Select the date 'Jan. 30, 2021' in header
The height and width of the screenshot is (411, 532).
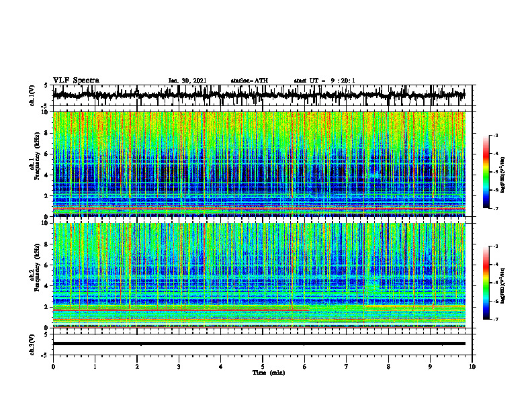187,81
